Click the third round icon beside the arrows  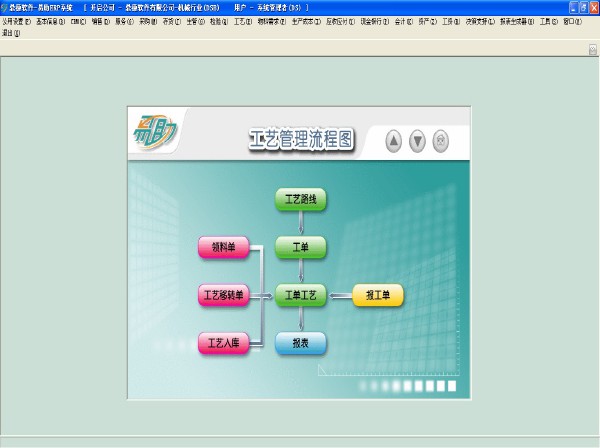click(x=441, y=142)
